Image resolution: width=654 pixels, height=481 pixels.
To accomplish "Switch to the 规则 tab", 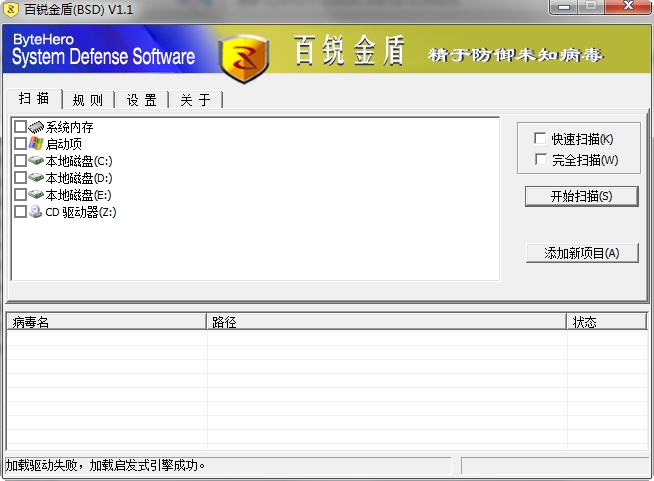I will click(x=88, y=100).
